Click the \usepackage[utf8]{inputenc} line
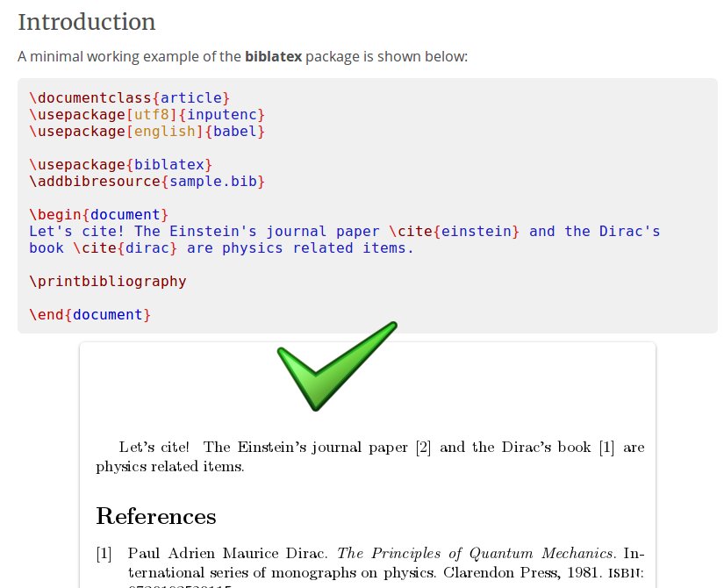 (x=147, y=115)
